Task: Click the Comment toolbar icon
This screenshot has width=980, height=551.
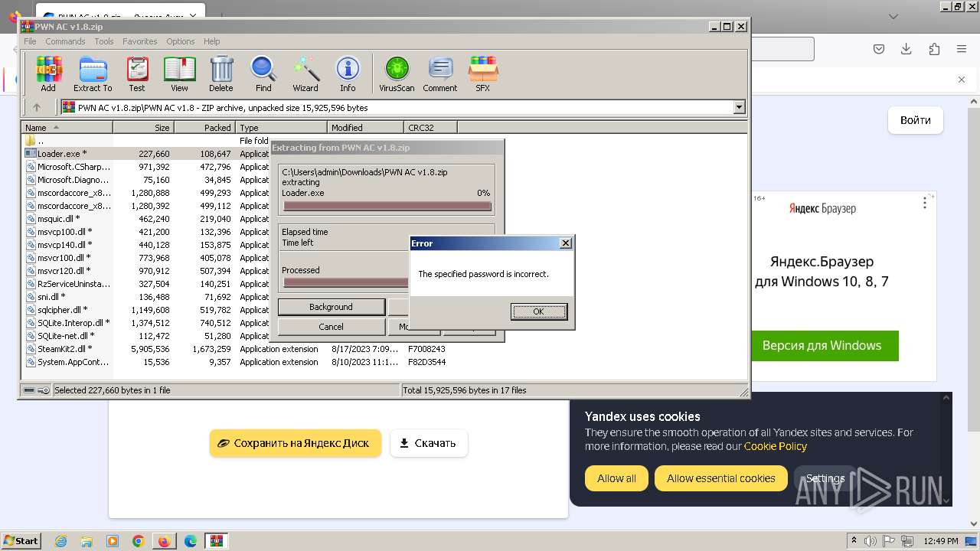Action: [x=440, y=74]
